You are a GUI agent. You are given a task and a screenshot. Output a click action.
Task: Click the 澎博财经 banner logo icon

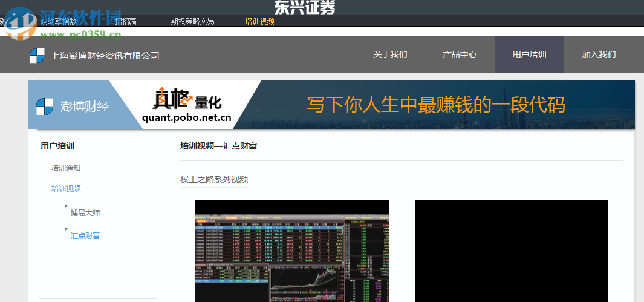(x=44, y=107)
